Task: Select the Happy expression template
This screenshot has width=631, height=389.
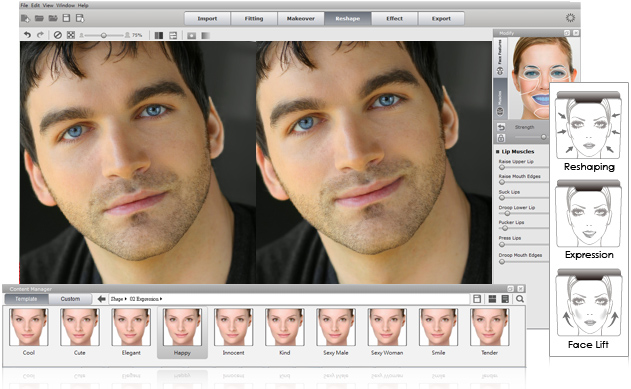Action: [x=182, y=332]
